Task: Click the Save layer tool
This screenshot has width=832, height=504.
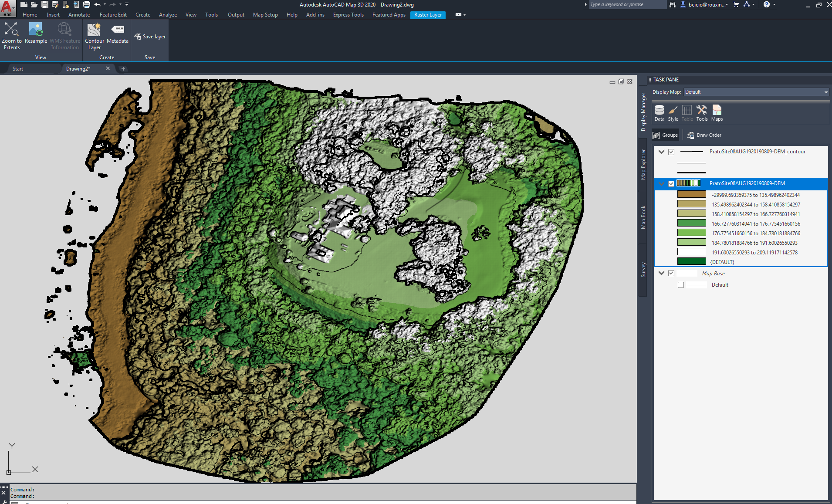Action: 150,36
